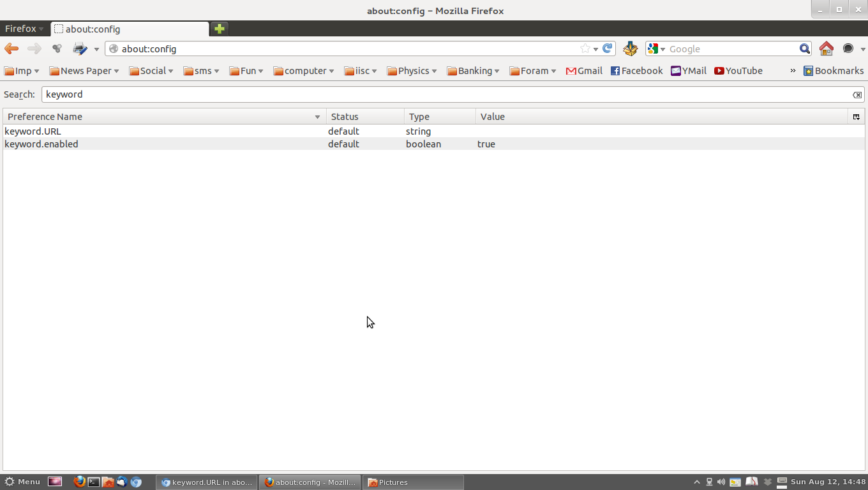Viewport: 868px width, 490px height.
Task: Click the chat bubble toolbar icon
Action: [x=848, y=48]
